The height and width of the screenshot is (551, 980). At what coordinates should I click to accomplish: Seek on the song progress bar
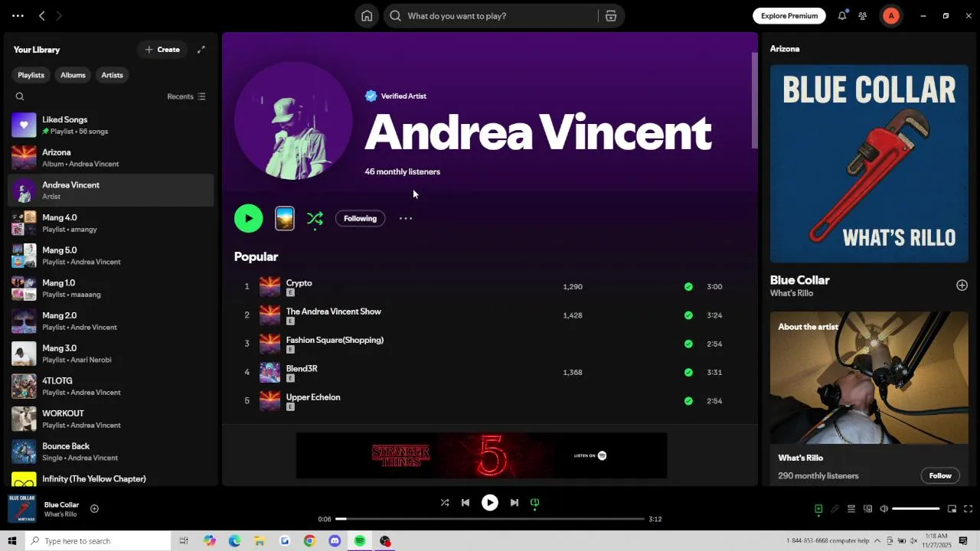click(x=490, y=519)
